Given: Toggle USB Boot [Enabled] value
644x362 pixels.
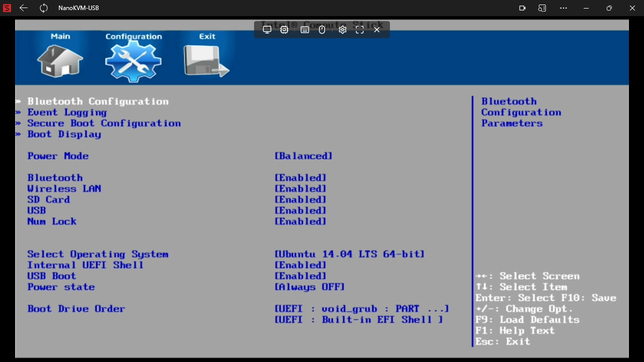Looking at the screenshot, I should pos(300,276).
